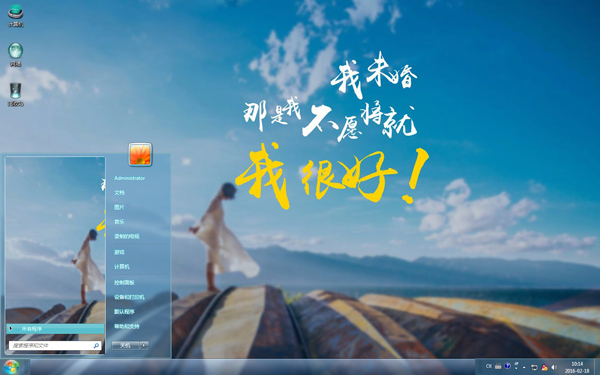Open 游戏 in the Start menu

coord(119,252)
